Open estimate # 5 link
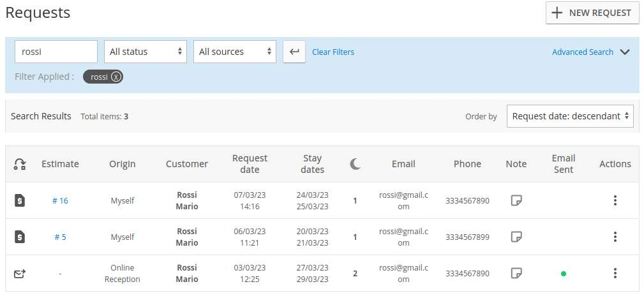Viewport: 644px width, 298px height. 60,237
